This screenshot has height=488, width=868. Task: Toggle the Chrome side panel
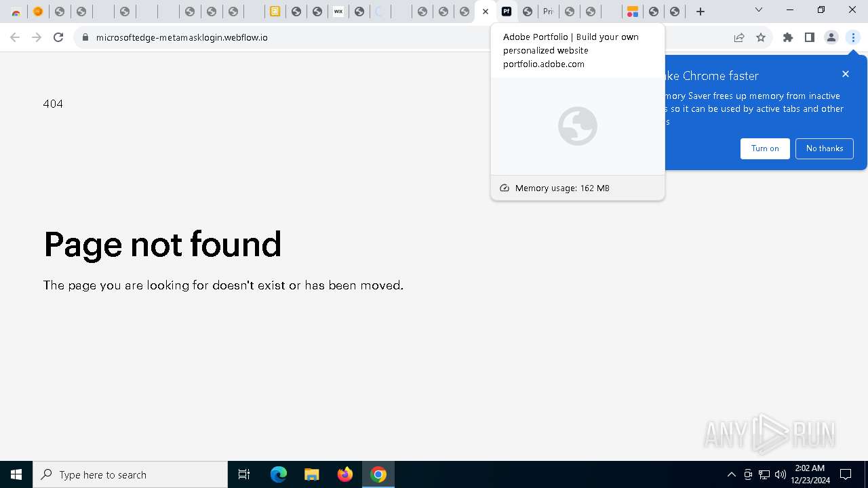tap(810, 37)
